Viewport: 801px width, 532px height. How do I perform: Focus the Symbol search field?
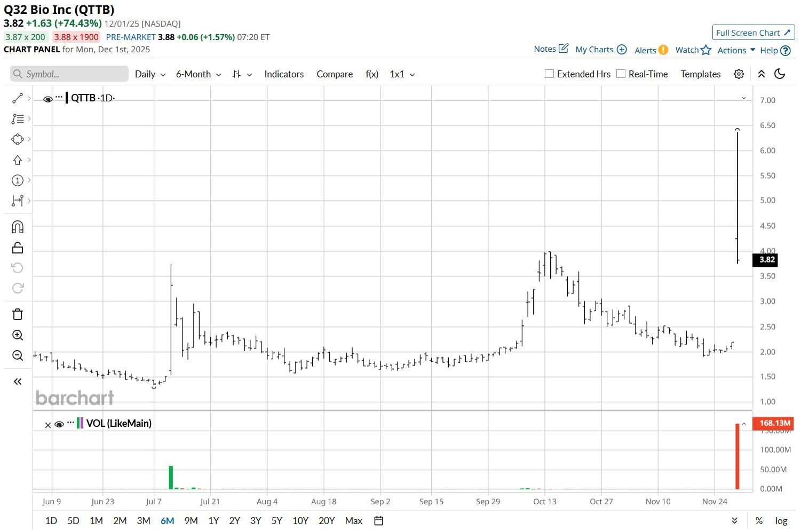[69, 74]
